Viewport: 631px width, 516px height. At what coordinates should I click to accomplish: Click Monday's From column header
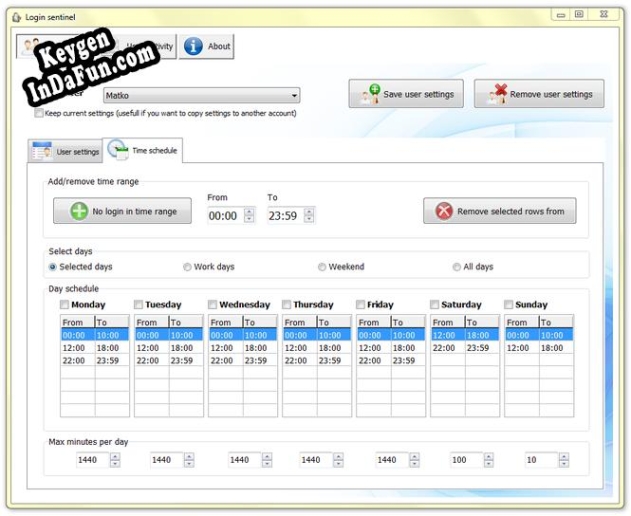tap(78, 322)
